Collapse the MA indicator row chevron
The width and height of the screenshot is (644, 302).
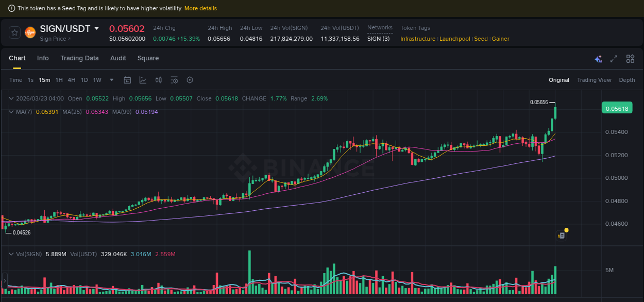pyautogui.click(x=11, y=111)
